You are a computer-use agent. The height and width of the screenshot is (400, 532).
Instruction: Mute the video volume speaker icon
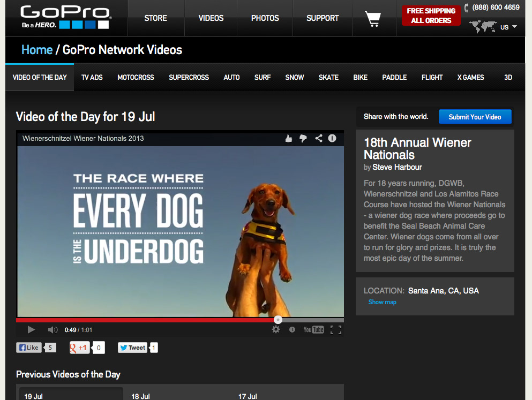[x=53, y=330]
